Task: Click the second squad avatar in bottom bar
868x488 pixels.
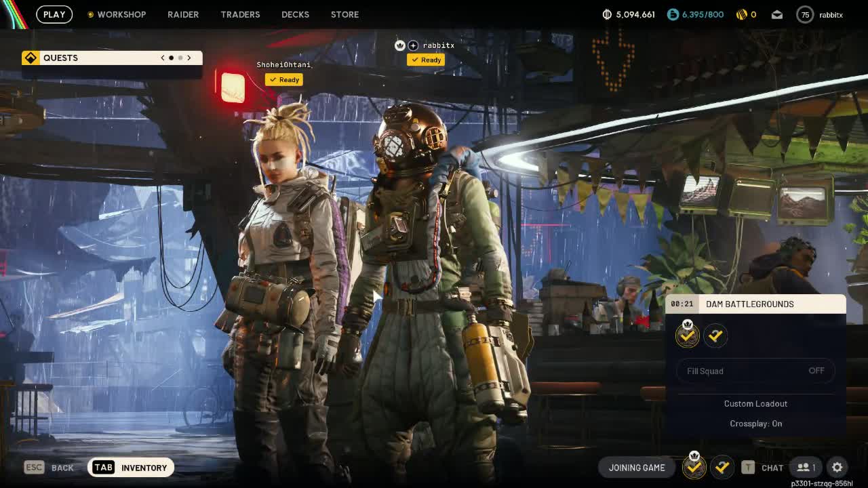Action: click(x=722, y=467)
